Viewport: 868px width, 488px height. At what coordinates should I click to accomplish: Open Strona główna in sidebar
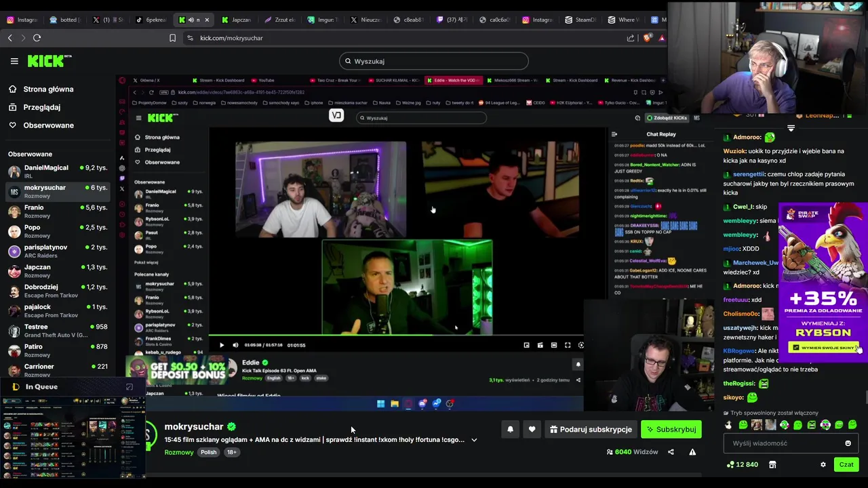[x=48, y=89]
